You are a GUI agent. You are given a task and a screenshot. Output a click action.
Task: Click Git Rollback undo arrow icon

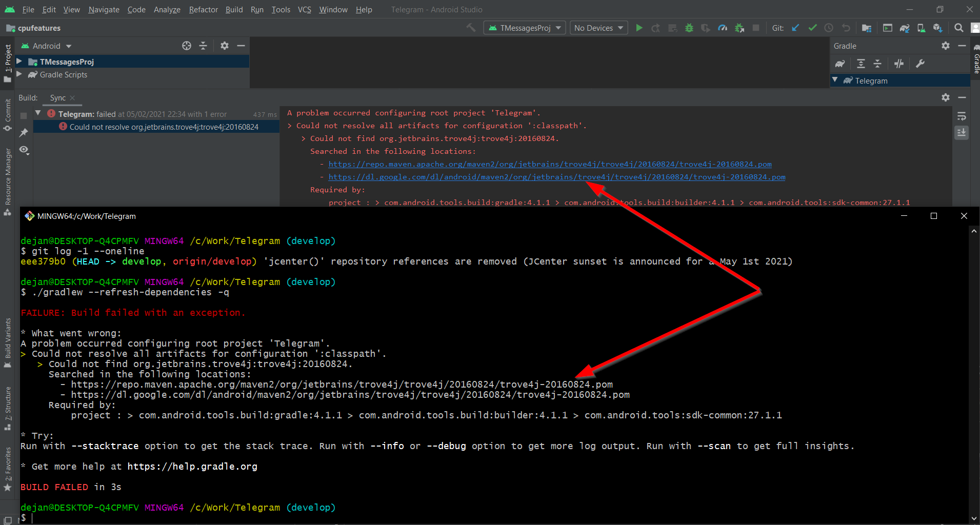[846, 28]
